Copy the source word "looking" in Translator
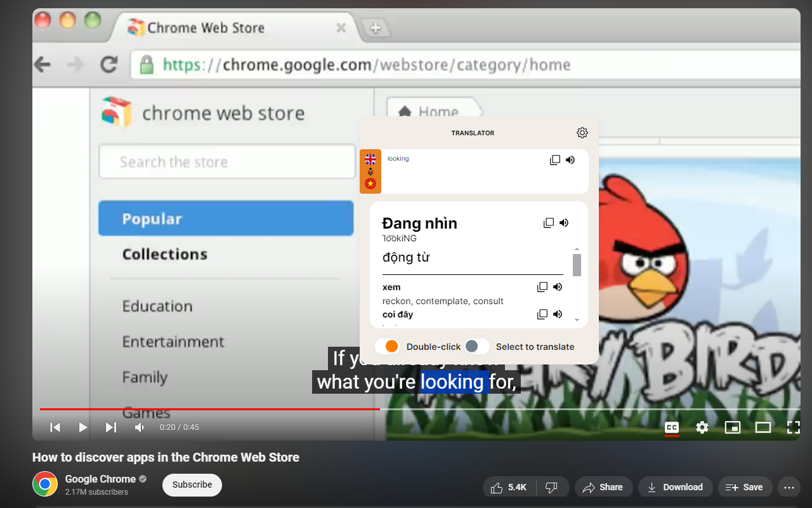Image resolution: width=812 pixels, height=508 pixels. click(x=555, y=160)
